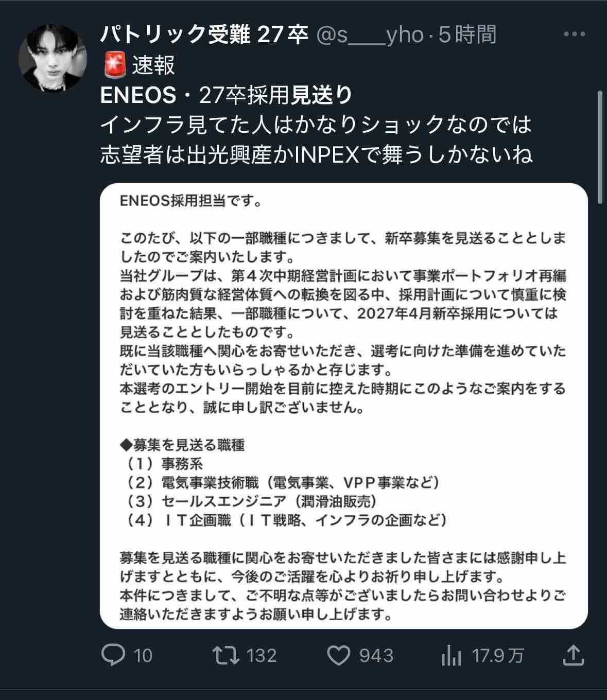The height and width of the screenshot is (700, 607).
Task: Open the view analytics bar chart icon
Action: tap(452, 656)
